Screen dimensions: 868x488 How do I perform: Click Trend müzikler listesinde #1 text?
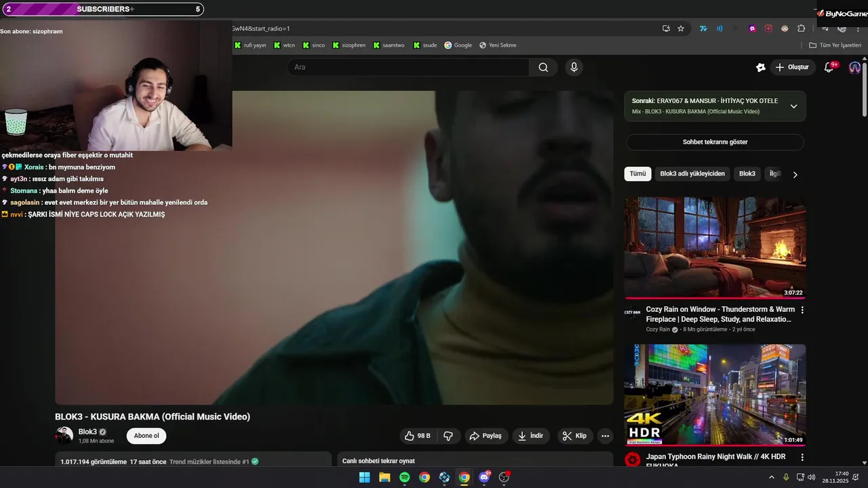pyautogui.click(x=209, y=462)
